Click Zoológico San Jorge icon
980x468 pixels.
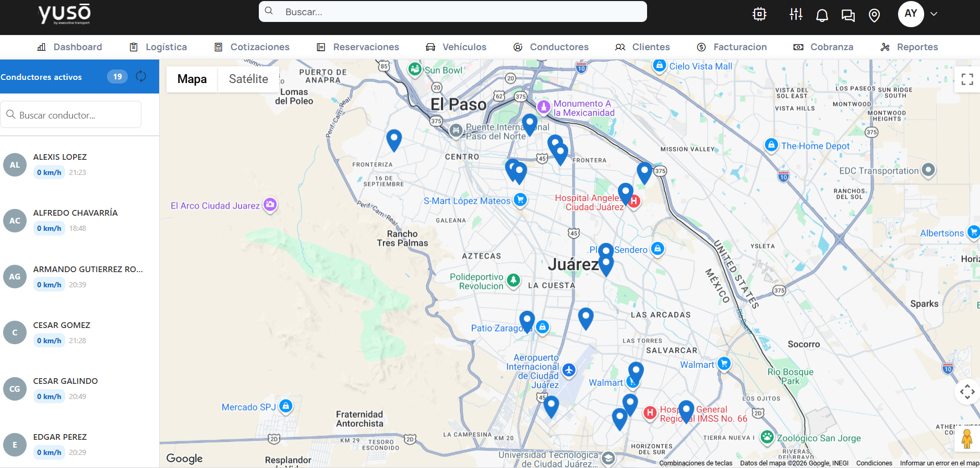[767, 437]
